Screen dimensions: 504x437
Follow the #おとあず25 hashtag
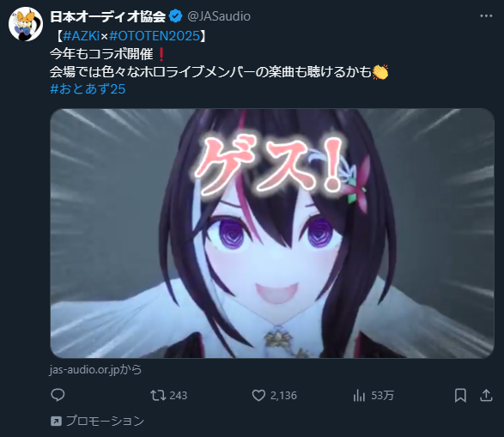click(x=88, y=89)
